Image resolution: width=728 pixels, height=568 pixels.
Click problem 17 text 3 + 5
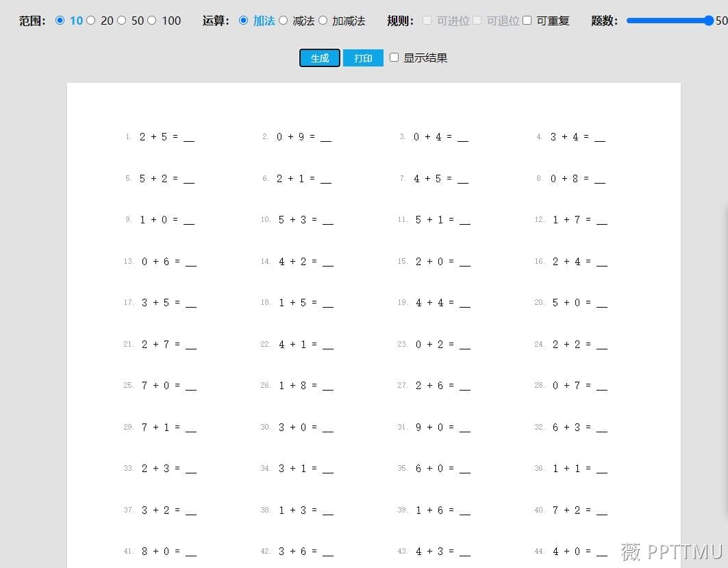tap(155, 303)
